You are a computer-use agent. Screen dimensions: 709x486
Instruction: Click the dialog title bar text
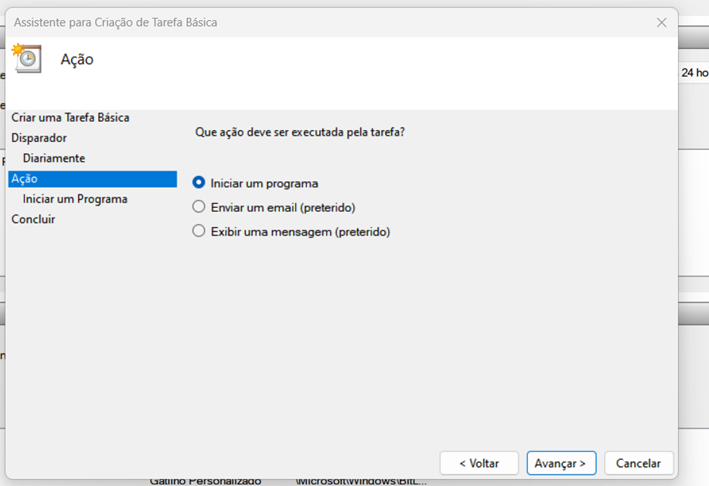coord(115,22)
